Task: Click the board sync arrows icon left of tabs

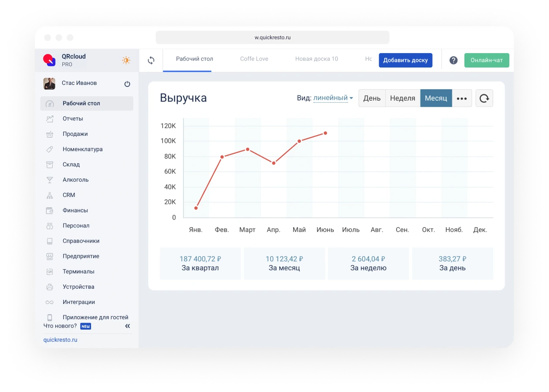Action: (x=151, y=60)
